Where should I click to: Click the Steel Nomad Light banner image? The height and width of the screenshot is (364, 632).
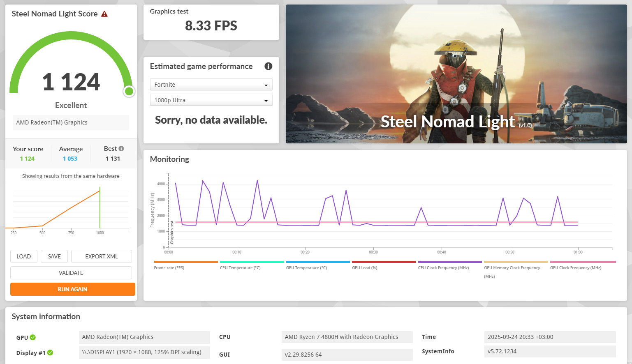[x=456, y=74]
